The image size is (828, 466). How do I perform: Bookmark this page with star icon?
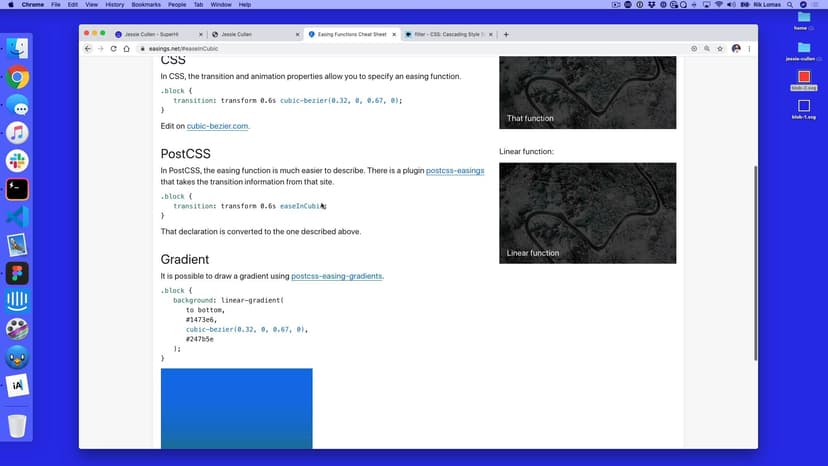[x=720, y=49]
